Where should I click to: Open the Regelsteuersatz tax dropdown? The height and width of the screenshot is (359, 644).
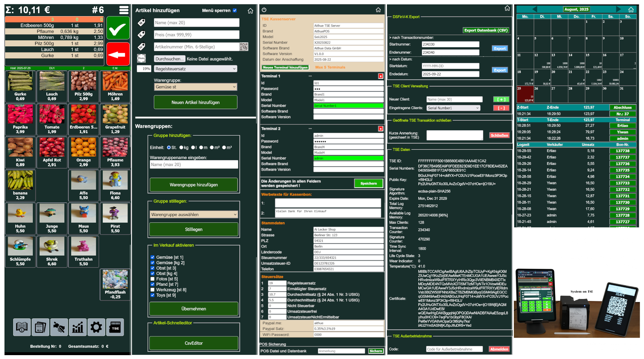[195, 69]
